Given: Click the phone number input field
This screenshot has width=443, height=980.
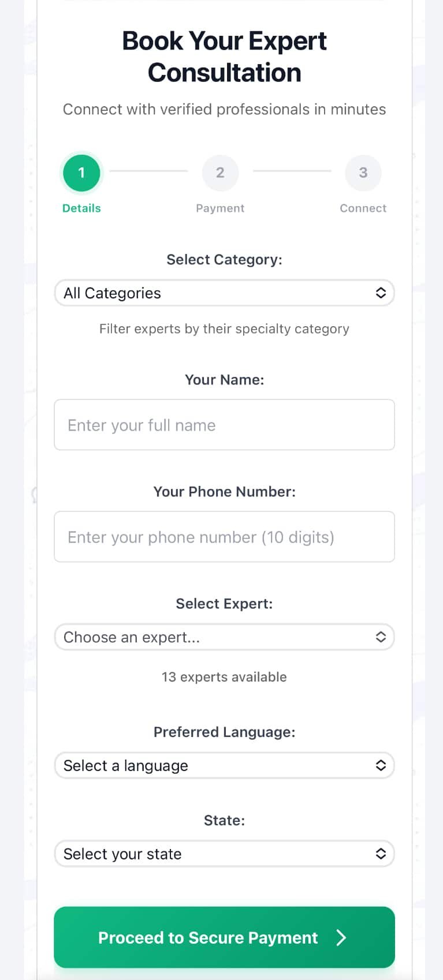Looking at the screenshot, I should [225, 537].
